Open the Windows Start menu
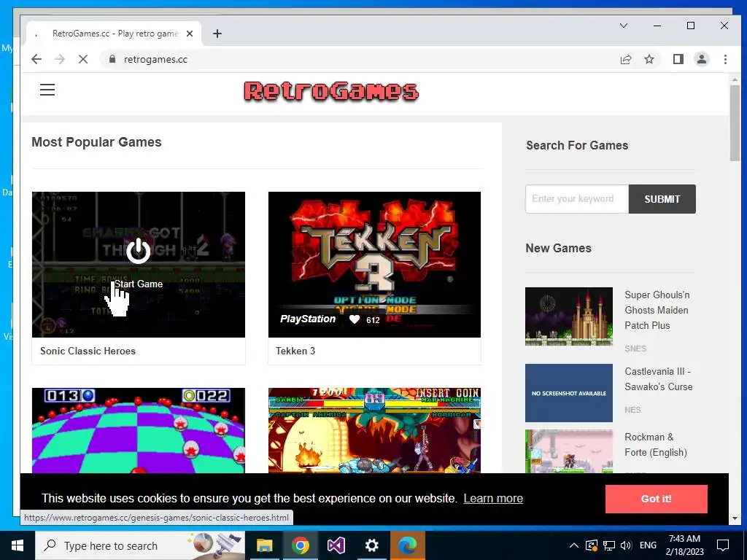Screen dimensions: 747x560 point(18,545)
